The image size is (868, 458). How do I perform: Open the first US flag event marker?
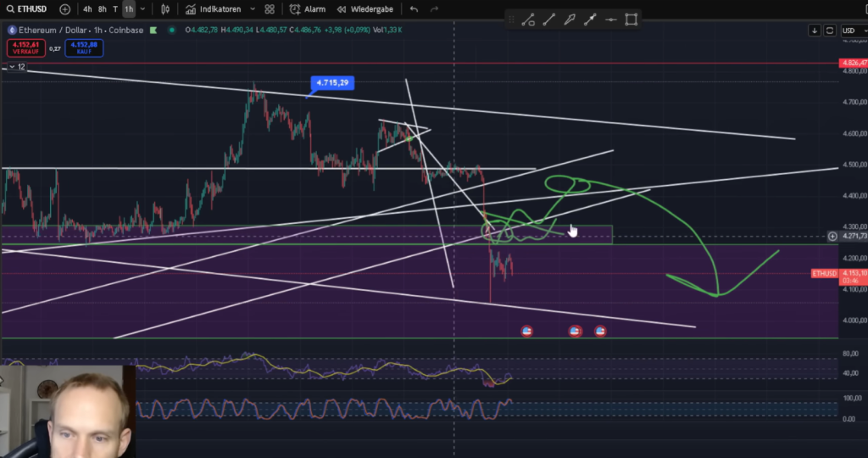pyautogui.click(x=526, y=331)
